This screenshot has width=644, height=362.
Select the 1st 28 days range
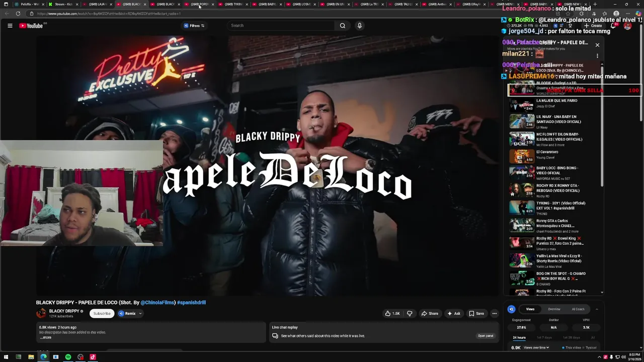571,338
